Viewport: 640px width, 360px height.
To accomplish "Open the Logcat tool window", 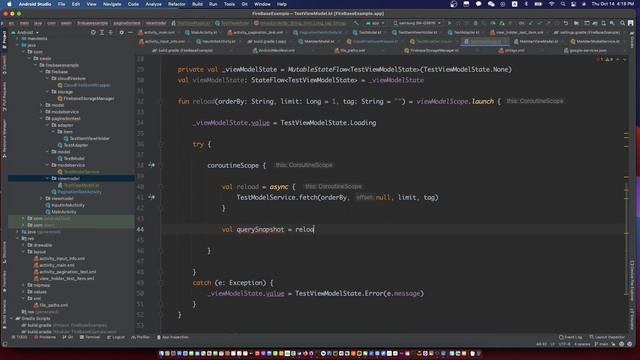I will 116,337.
